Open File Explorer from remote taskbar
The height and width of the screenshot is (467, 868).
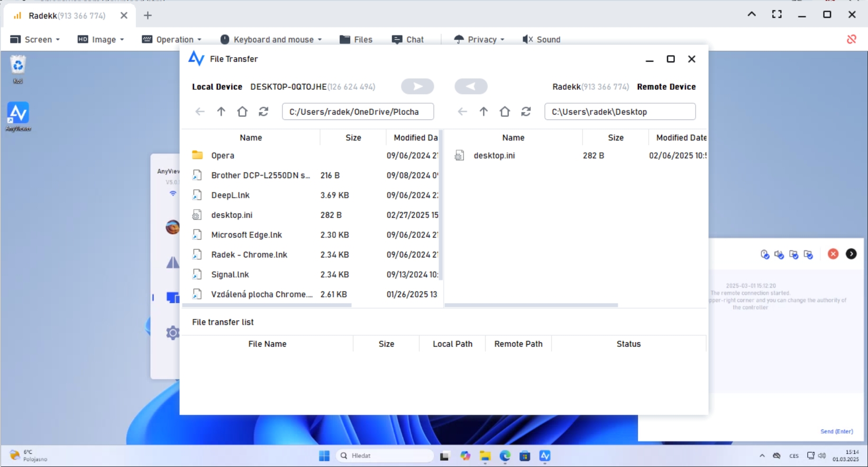[x=485, y=456]
